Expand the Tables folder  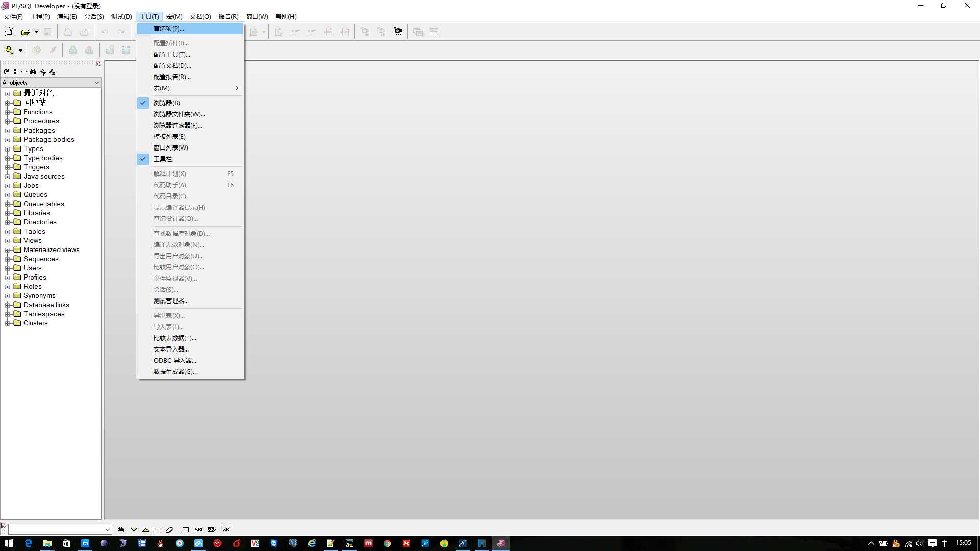pyautogui.click(x=8, y=232)
